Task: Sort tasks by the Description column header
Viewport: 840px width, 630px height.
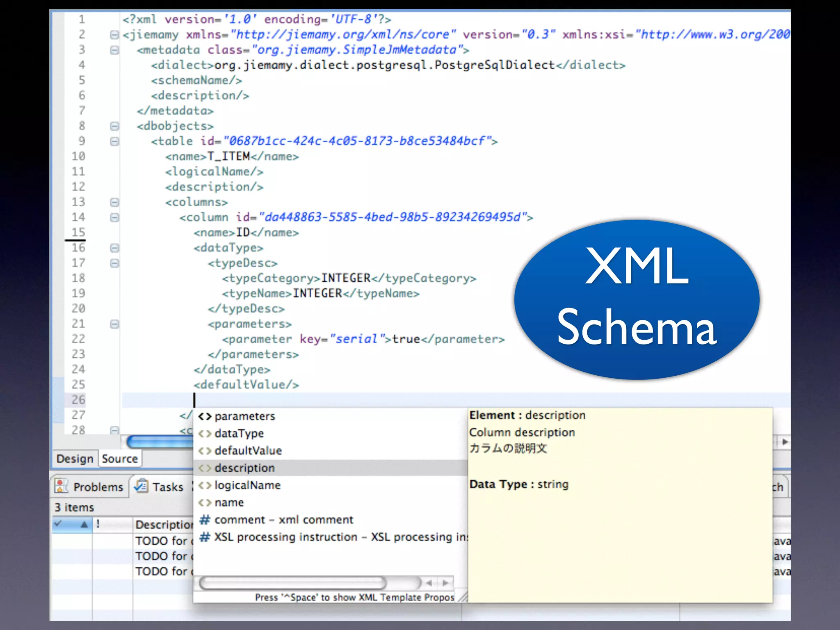Action: coord(164,524)
